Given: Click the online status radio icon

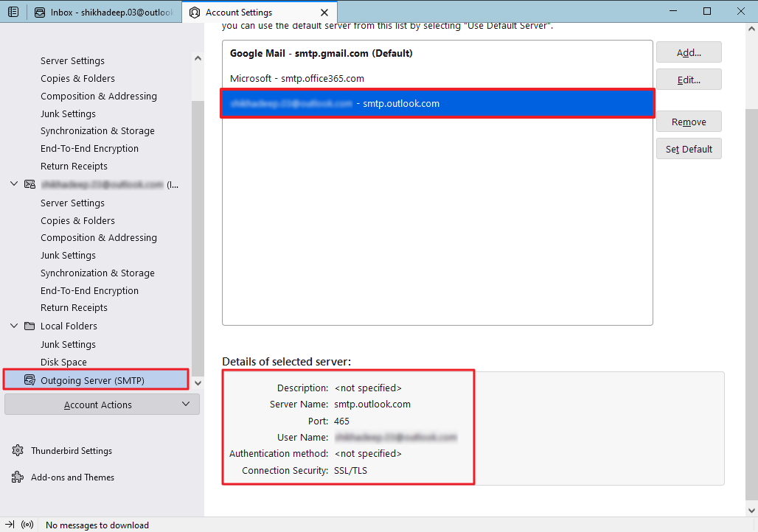Looking at the screenshot, I should tap(27, 525).
